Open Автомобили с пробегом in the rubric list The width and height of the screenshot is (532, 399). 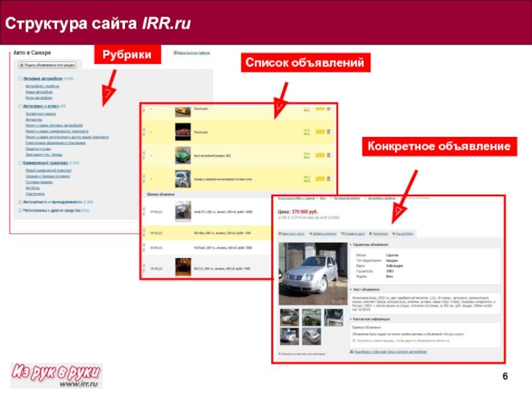click(x=43, y=86)
